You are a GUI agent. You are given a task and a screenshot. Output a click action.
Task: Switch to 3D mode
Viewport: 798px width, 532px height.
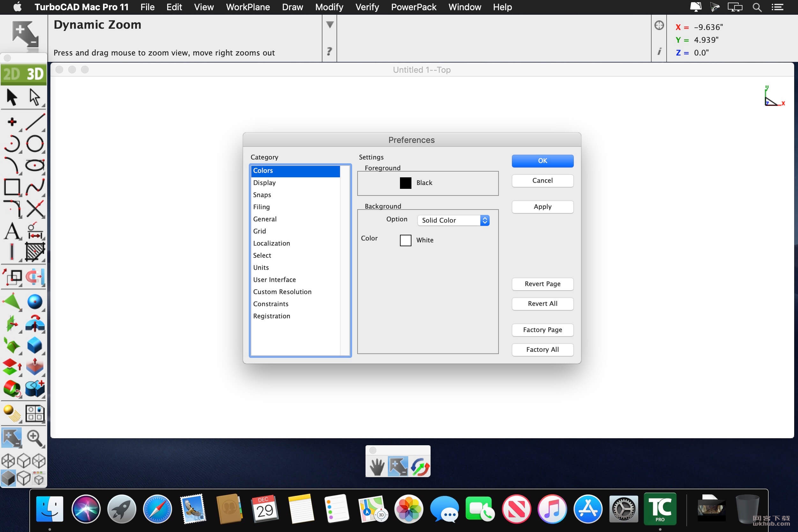coord(35,74)
